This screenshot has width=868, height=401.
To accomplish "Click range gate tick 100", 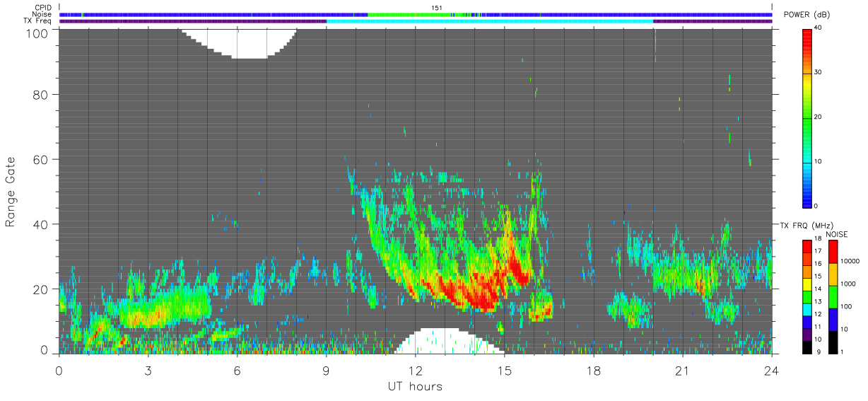I will click(37, 33).
